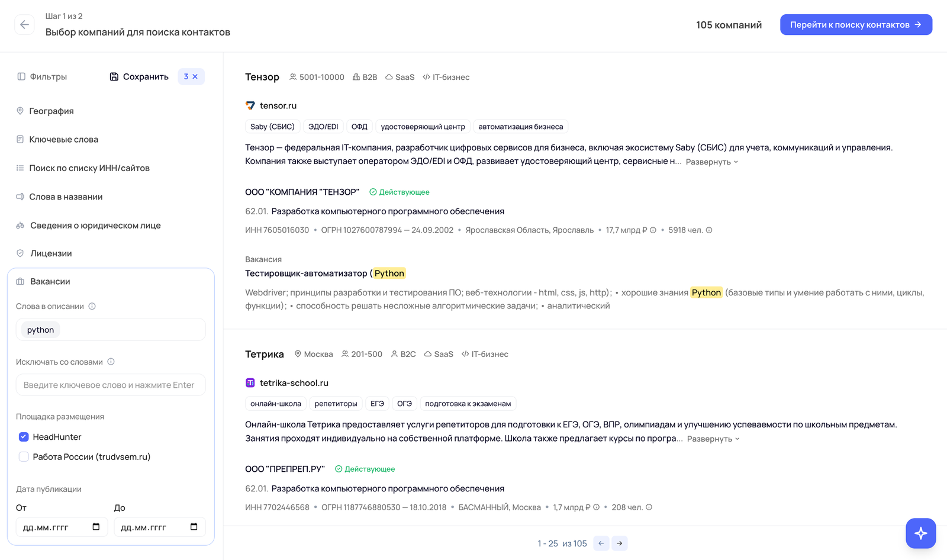This screenshot has width=947, height=560.
Task: Select the ЭДО/EDI tag
Action: [x=323, y=127]
